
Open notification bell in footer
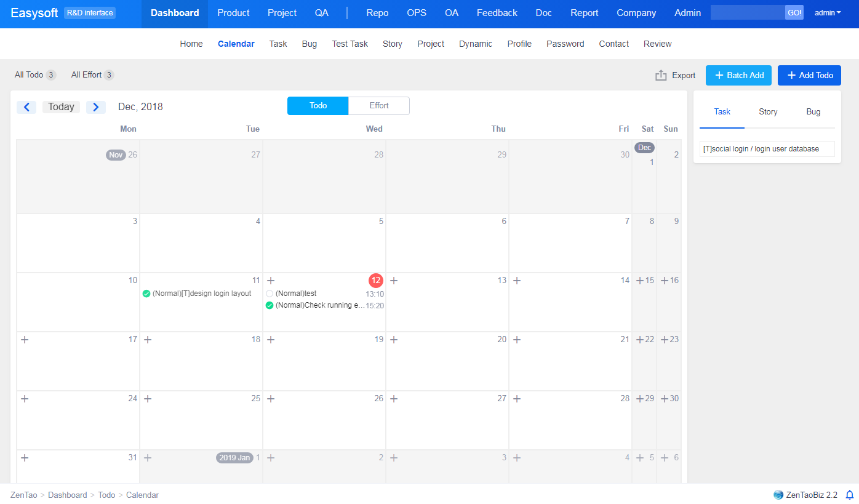pos(850,495)
